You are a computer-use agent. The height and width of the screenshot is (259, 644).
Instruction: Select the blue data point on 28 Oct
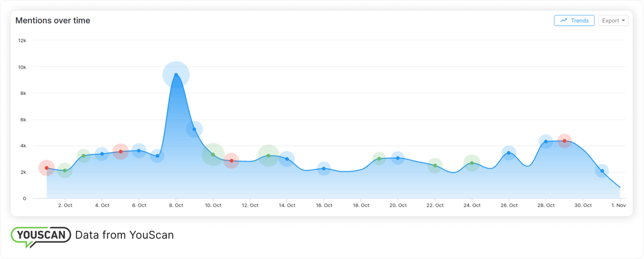[546, 141]
